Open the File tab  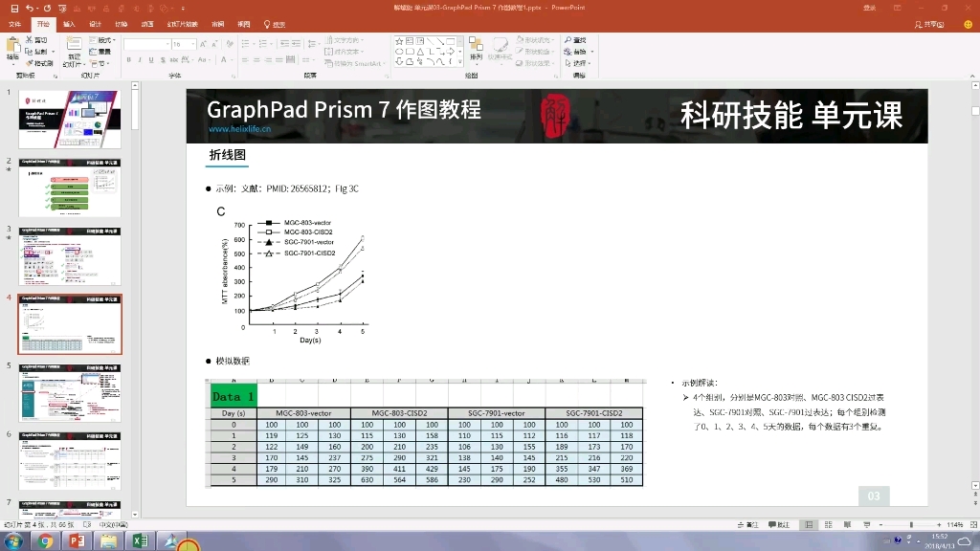click(15, 24)
